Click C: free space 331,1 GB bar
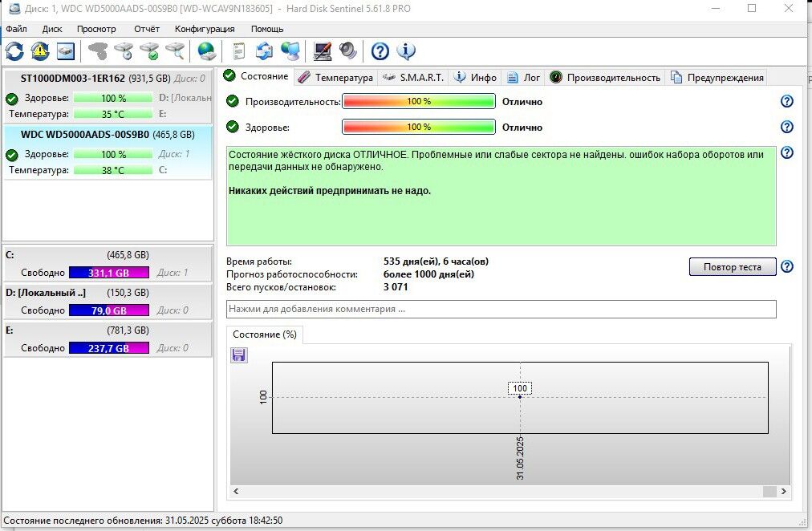This screenshot has height=531, width=812. (109, 273)
